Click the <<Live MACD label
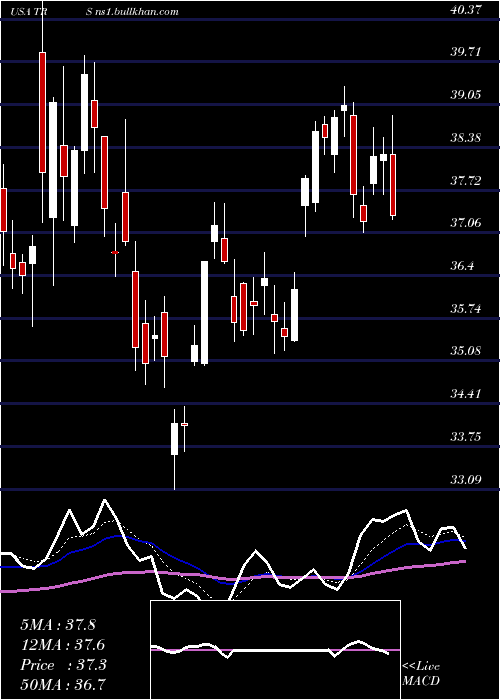The image size is (500, 700). click(x=421, y=674)
